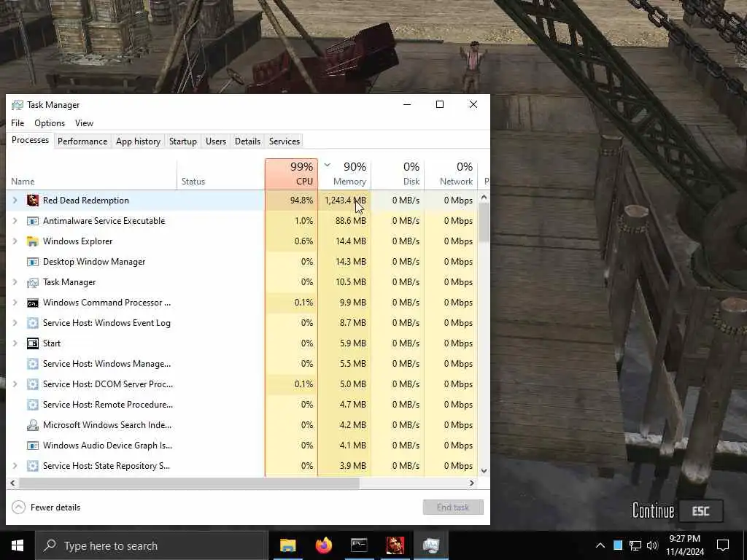Switch to the Performance tab
Viewport: 747px width, 560px height.
[x=82, y=141]
